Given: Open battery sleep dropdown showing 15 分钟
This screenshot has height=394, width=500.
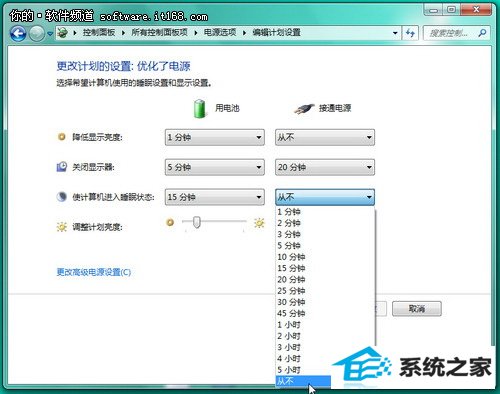Looking at the screenshot, I should click(x=215, y=197).
